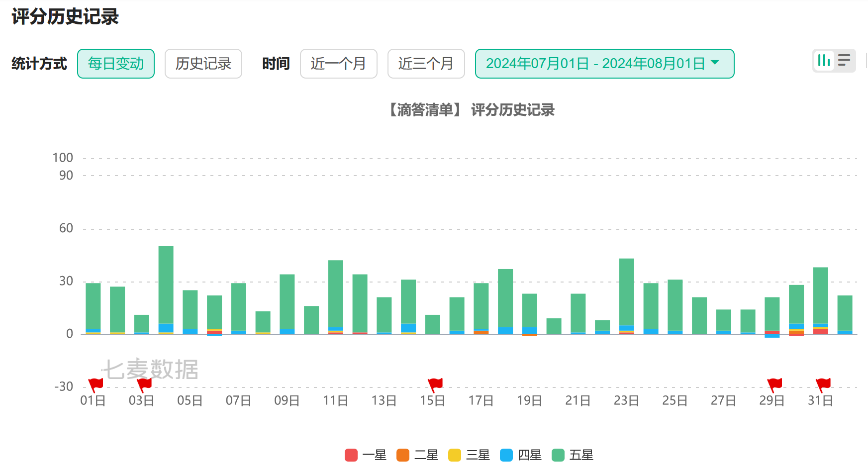
Task: Select 历史记录 statistics mode
Action: [203, 64]
